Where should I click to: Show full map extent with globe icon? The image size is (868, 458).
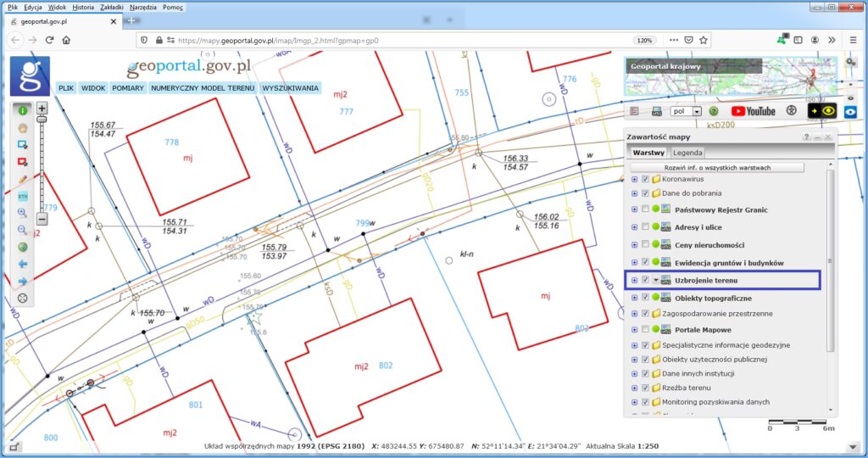(23, 247)
